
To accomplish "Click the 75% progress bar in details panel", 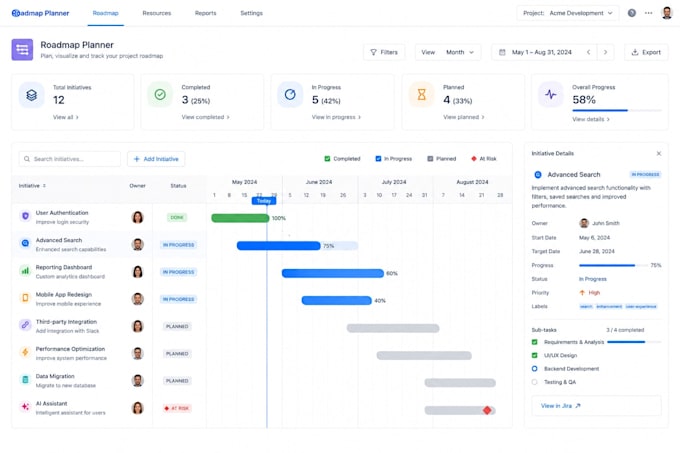I will click(612, 265).
